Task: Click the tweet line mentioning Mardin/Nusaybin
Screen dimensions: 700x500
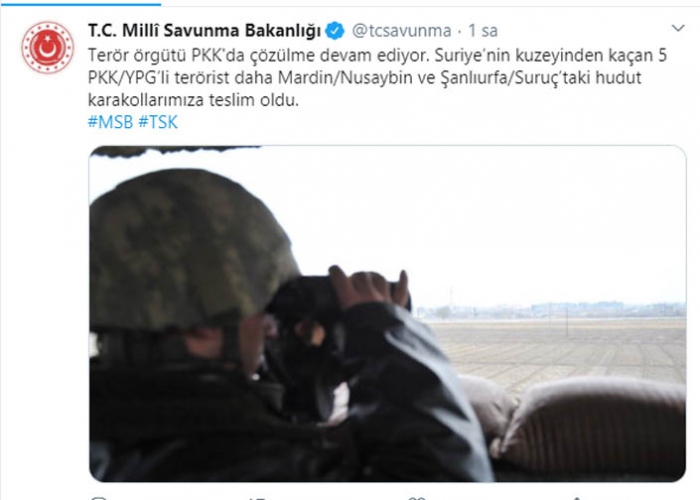Action: tap(364, 78)
